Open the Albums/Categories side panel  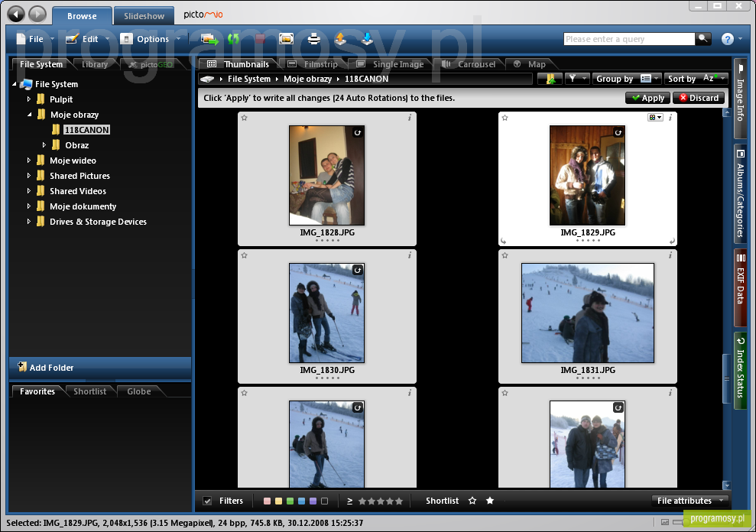coord(740,194)
